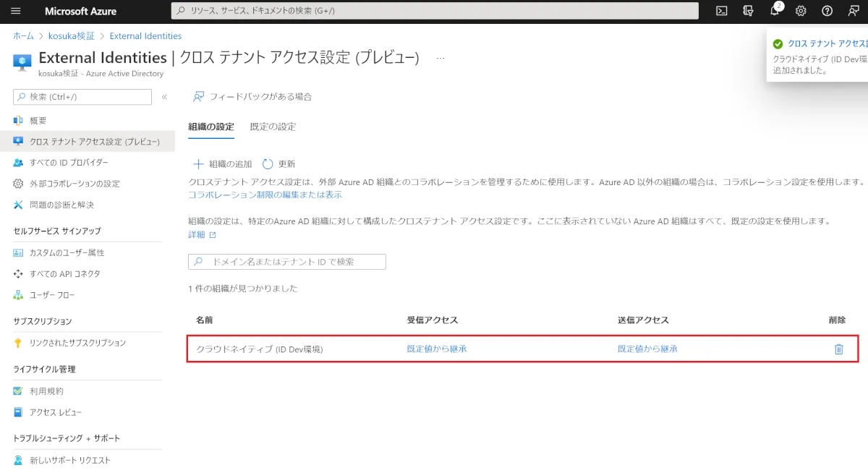Switch to 既定の設定 tab

(273, 127)
